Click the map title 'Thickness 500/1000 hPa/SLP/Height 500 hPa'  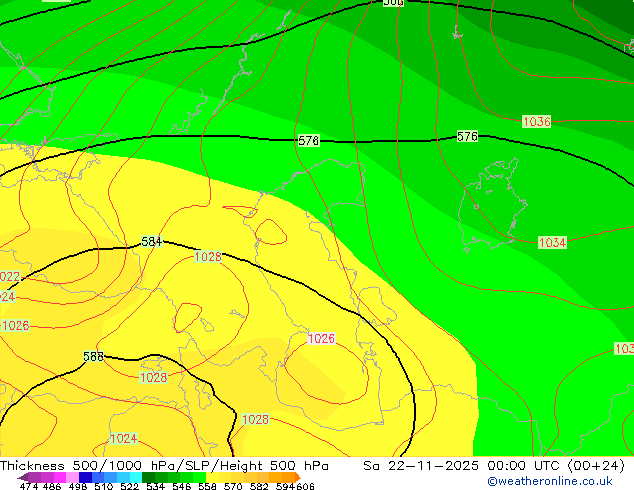coord(164,466)
